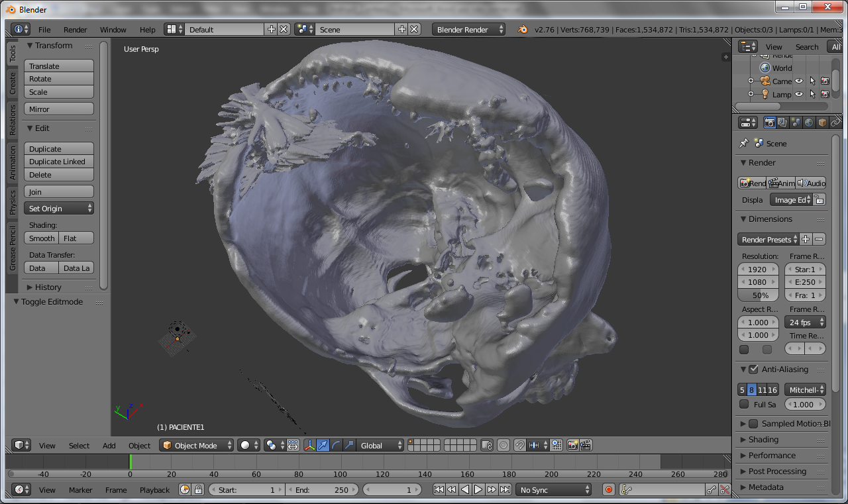The width and height of the screenshot is (848, 504).
Task: Open the Scene properties tab icon
Action: [x=796, y=123]
